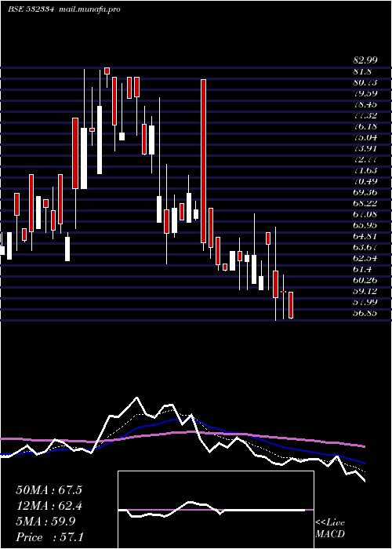This screenshot has width=392, height=549.
Task: Select the 63.67 price level label
Action: 365,247
